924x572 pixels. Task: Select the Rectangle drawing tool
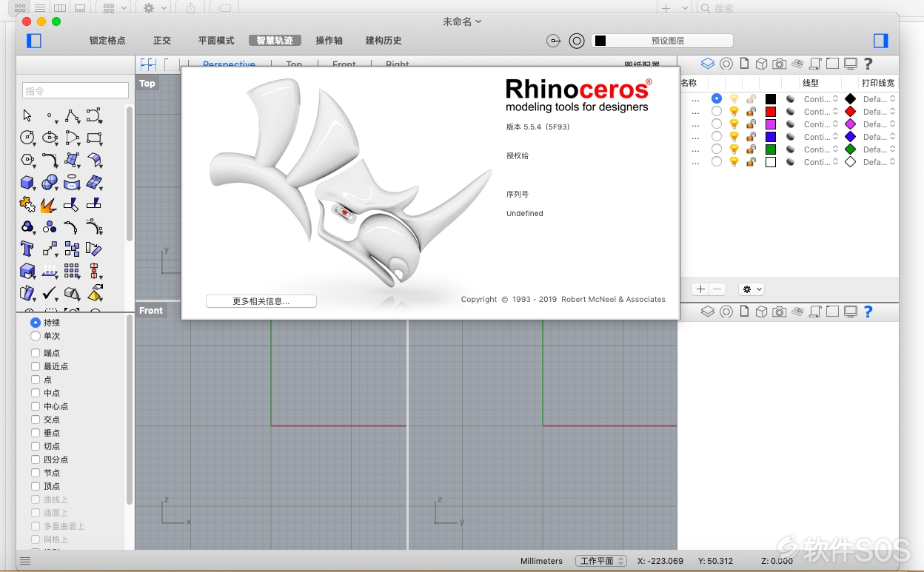pyautogui.click(x=94, y=138)
